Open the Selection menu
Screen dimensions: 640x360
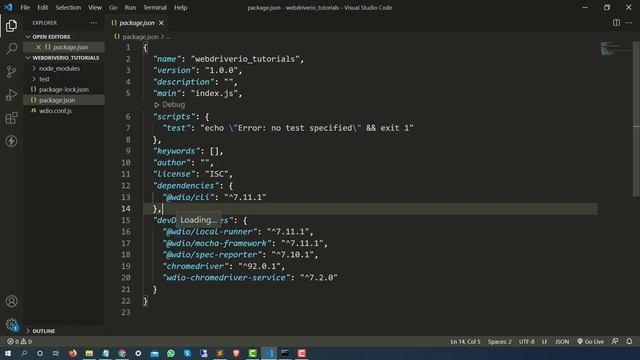68,7
